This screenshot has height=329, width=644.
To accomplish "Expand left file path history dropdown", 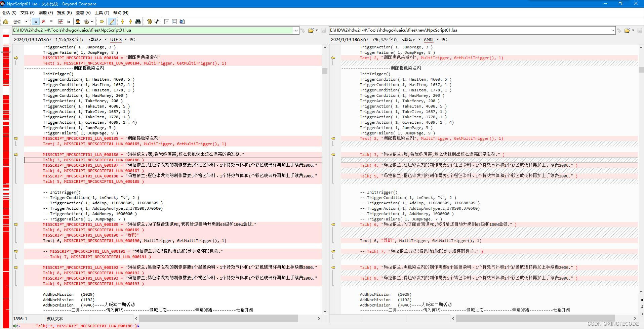I will pos(296,30).
